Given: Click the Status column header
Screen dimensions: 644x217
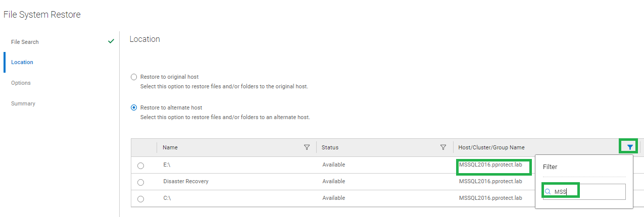Looking at the screenshot, I should [x=330, y=147].
